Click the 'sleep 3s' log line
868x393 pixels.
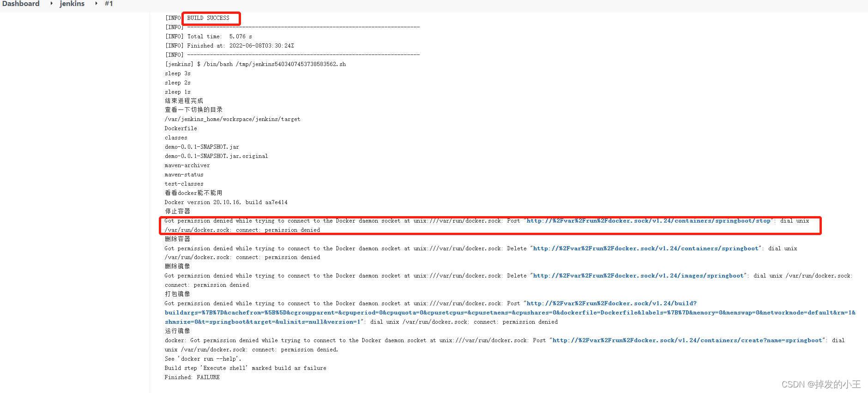coord(178,73)
